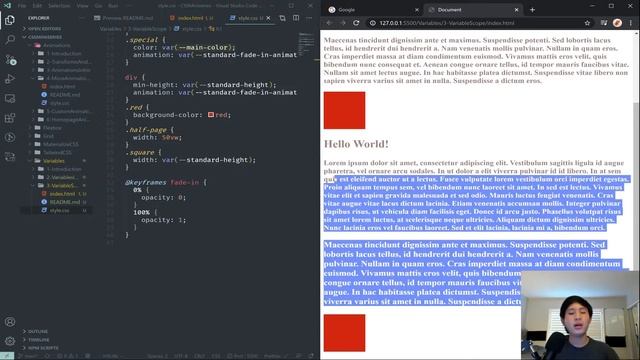Switch to the index.html editor tab
The width and height of the screenshot is (640, 360).
click(x=191, y=18)
